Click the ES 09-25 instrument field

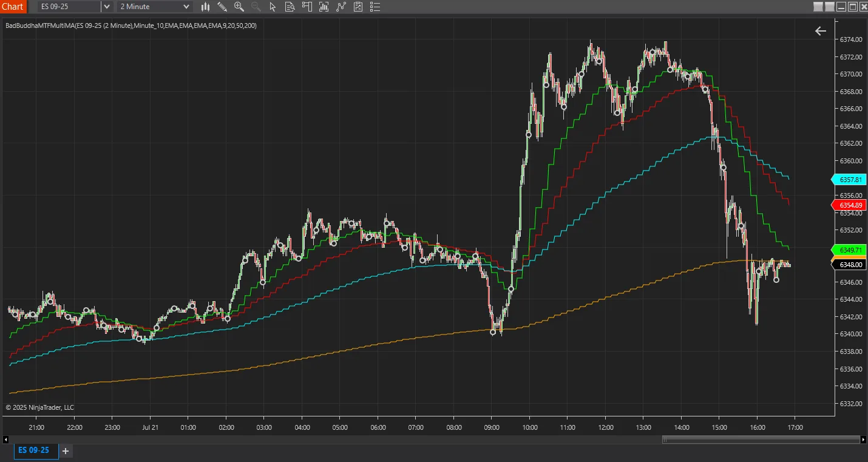click(x=69, y=7)
